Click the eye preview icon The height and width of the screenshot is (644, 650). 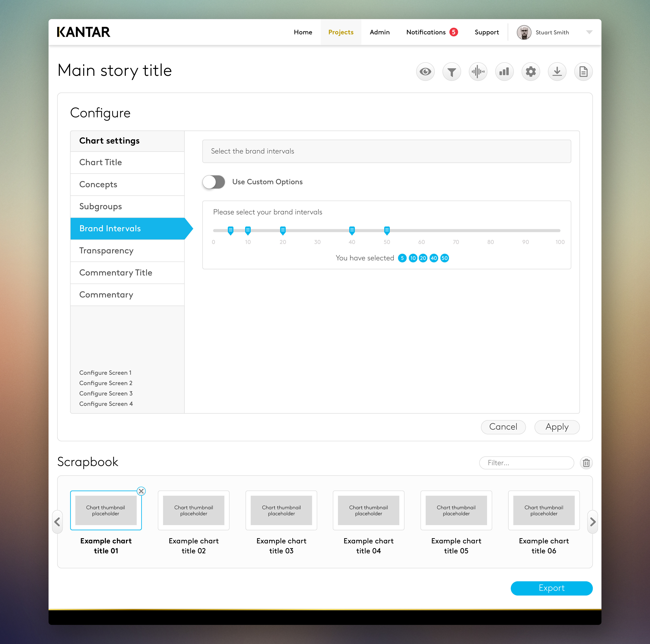pos(425,72)
